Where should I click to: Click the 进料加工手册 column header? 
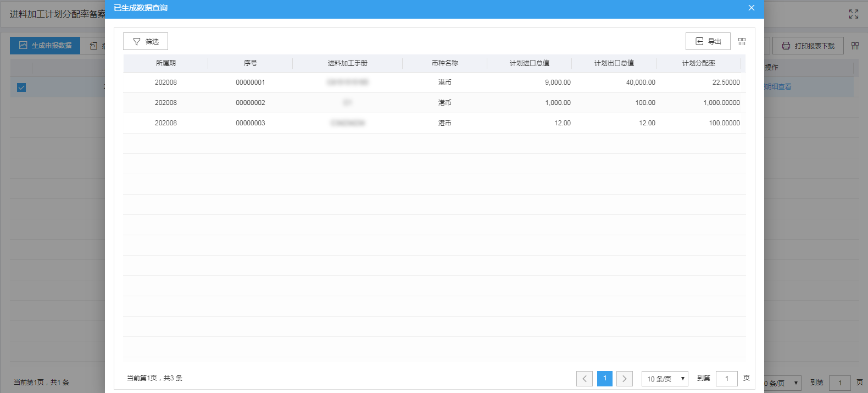pos(347,63)
